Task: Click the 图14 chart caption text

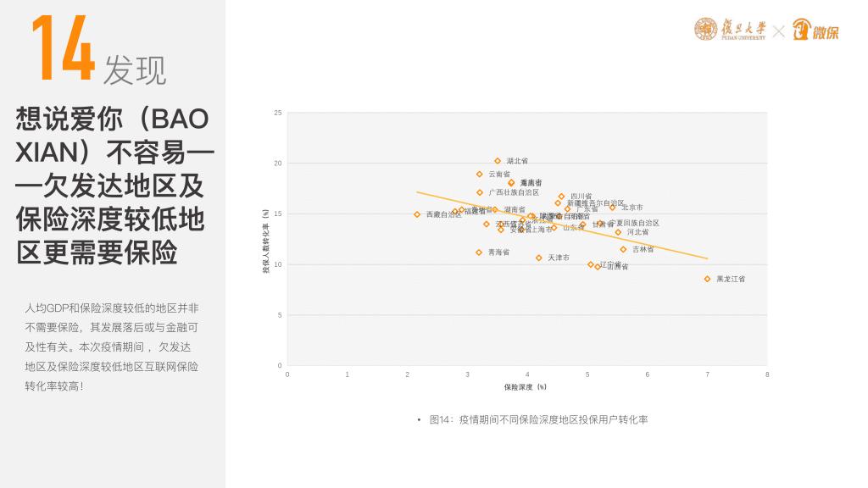Action: coord(538,419)
